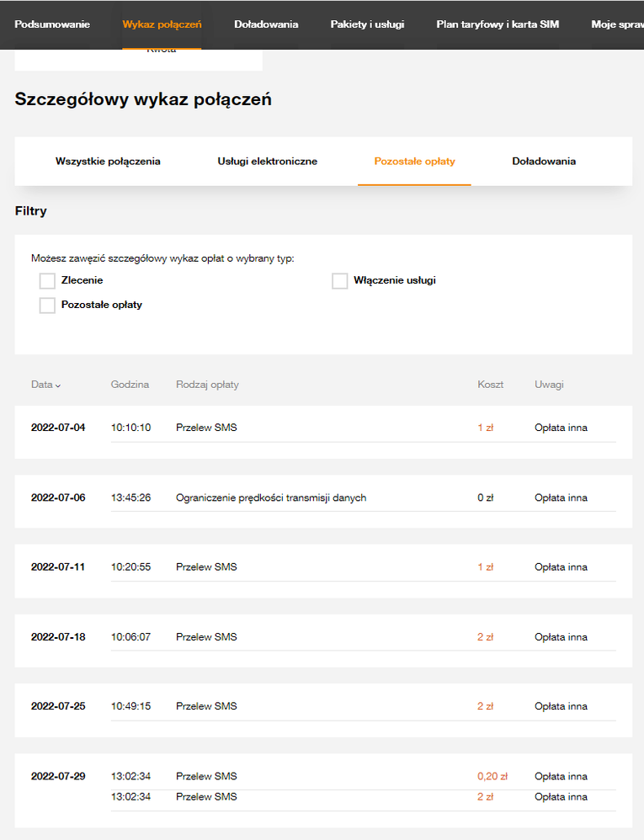Click the 0,20 zł cost entry
This screenshot has width=644, height=840.
click(492, 776)
